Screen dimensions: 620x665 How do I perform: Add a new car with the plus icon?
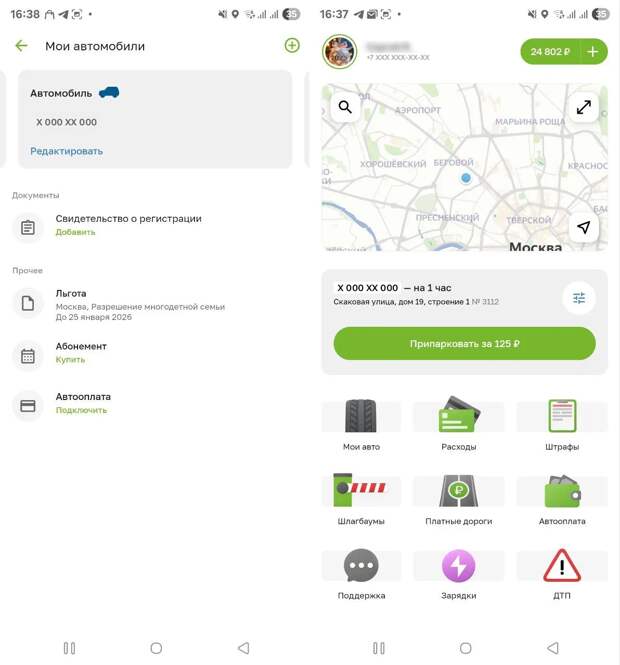pos(292,45)
